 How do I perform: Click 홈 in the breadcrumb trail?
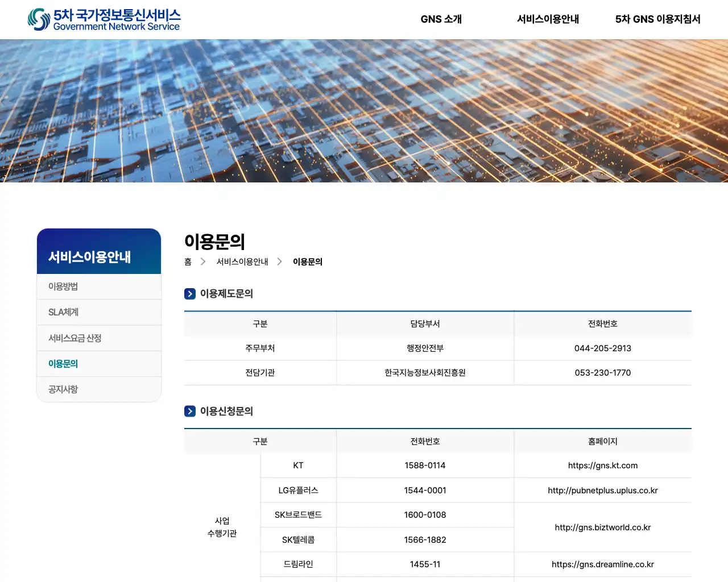tap(187, 261)
